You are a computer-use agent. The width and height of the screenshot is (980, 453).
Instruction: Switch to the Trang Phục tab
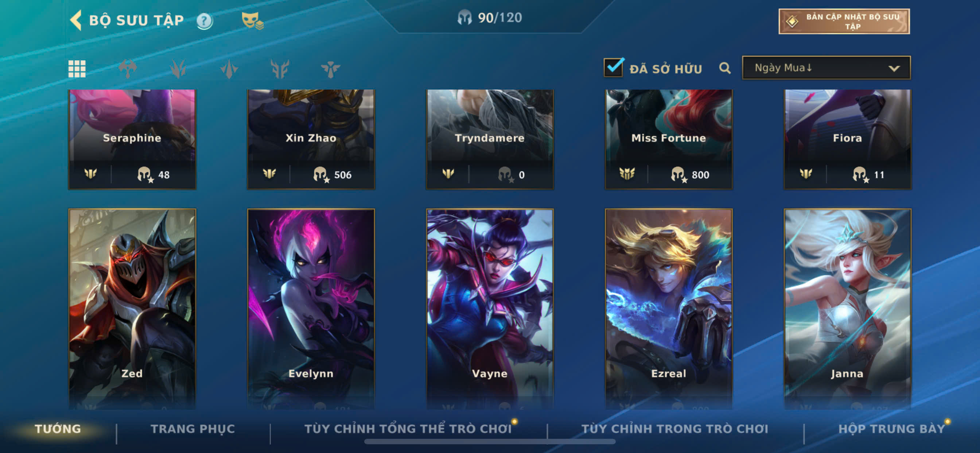(192, 429)
